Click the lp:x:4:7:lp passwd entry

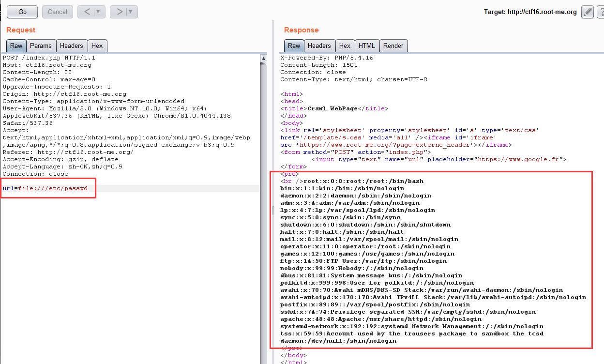(358, 210)
